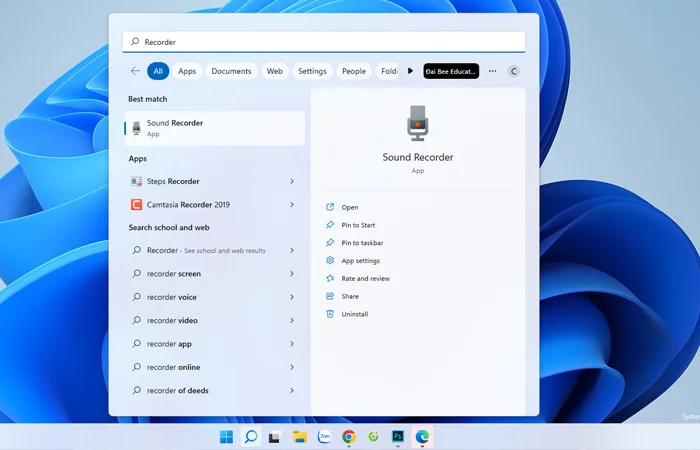This screenshot has width=700, height=450.
Task: Select the 'recorder app' suggestion
Action: pyautogui.click(x=214, y=344)
